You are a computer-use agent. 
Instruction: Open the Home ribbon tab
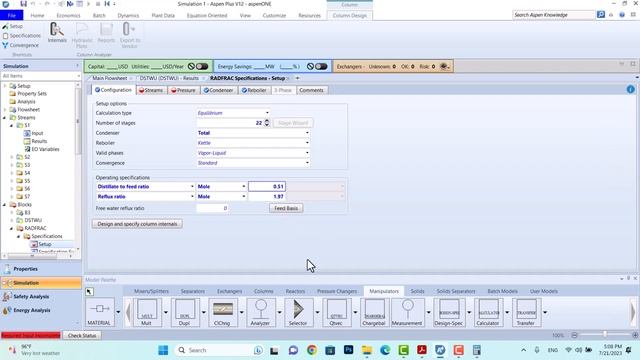click(x=37, y=16)
